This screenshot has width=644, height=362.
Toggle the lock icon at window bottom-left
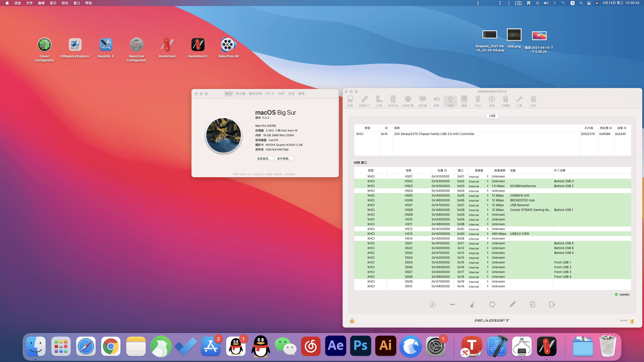[x=352, y=321]
